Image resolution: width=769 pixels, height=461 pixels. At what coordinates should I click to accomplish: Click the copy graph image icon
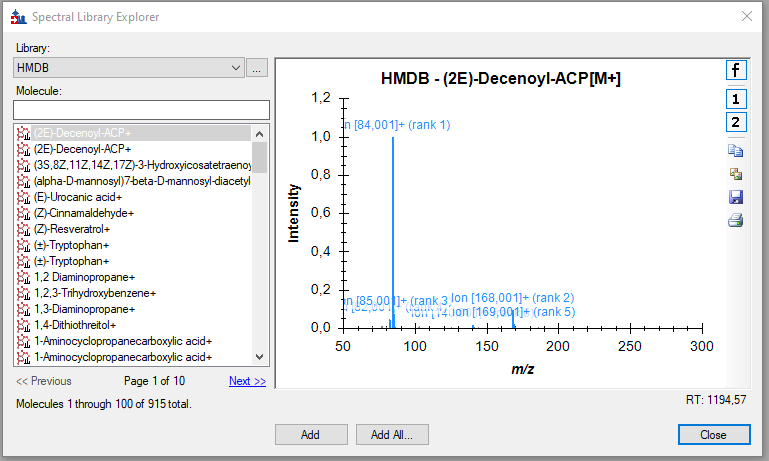tap(736, 175)
